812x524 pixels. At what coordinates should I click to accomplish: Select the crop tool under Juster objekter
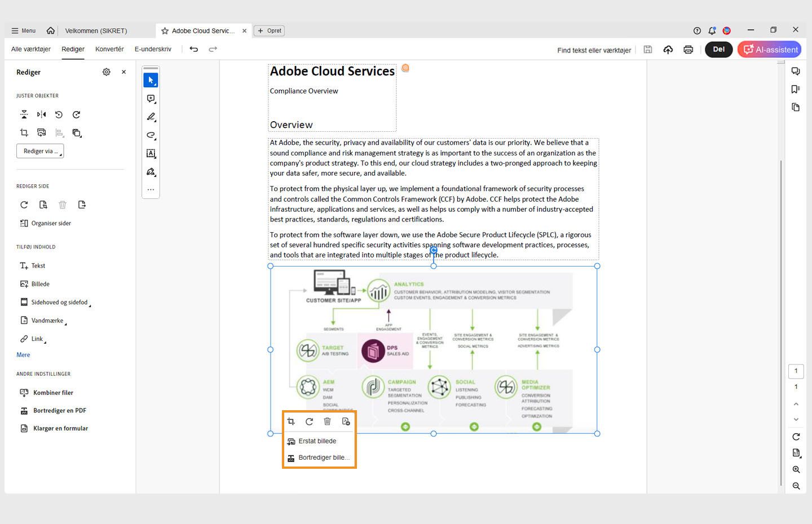(x=24, y=132)
